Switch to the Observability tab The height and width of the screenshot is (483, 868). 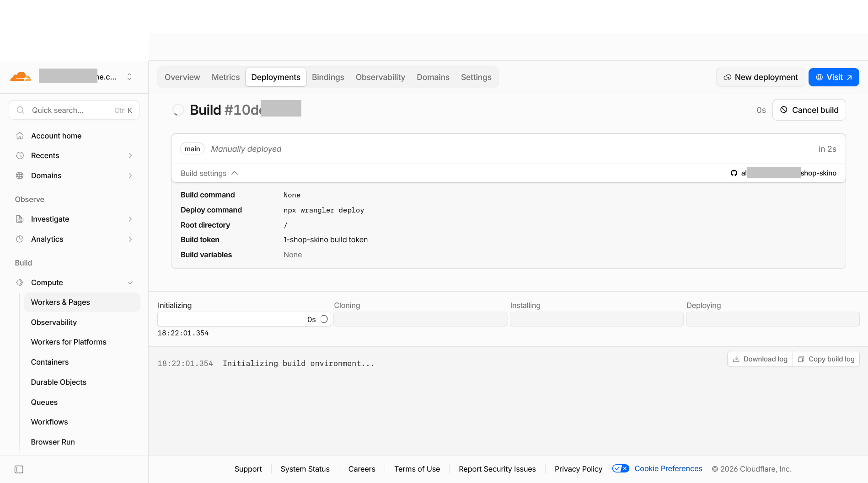coord(380,77)
